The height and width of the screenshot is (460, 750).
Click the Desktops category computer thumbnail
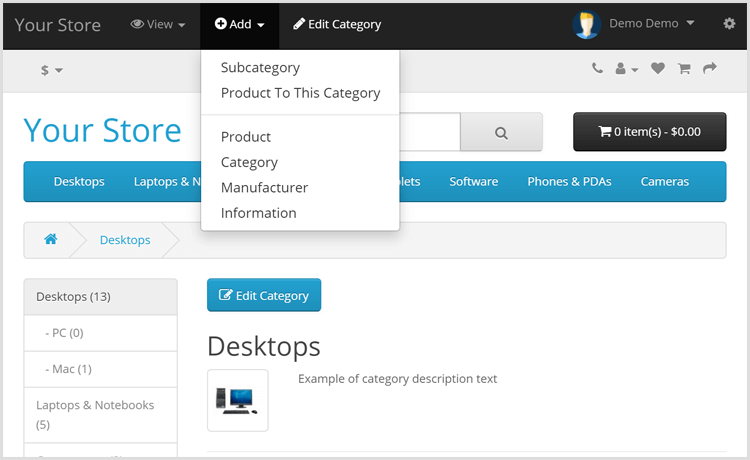(238, 400)
